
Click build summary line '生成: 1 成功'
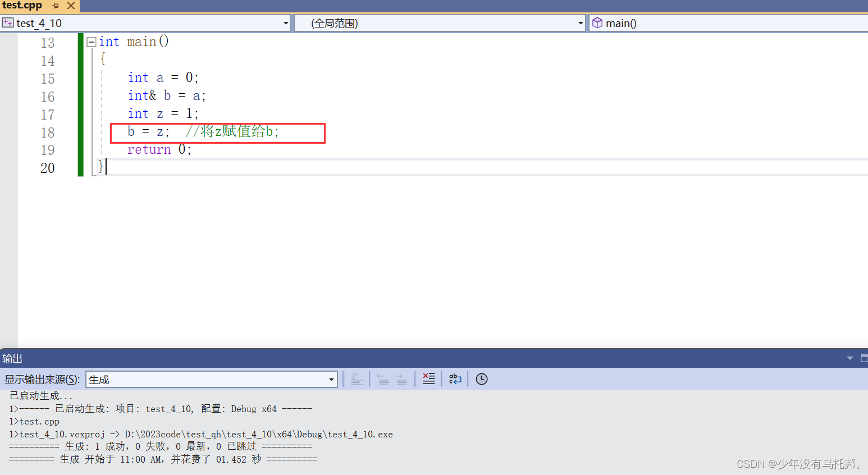pos(161,446)
